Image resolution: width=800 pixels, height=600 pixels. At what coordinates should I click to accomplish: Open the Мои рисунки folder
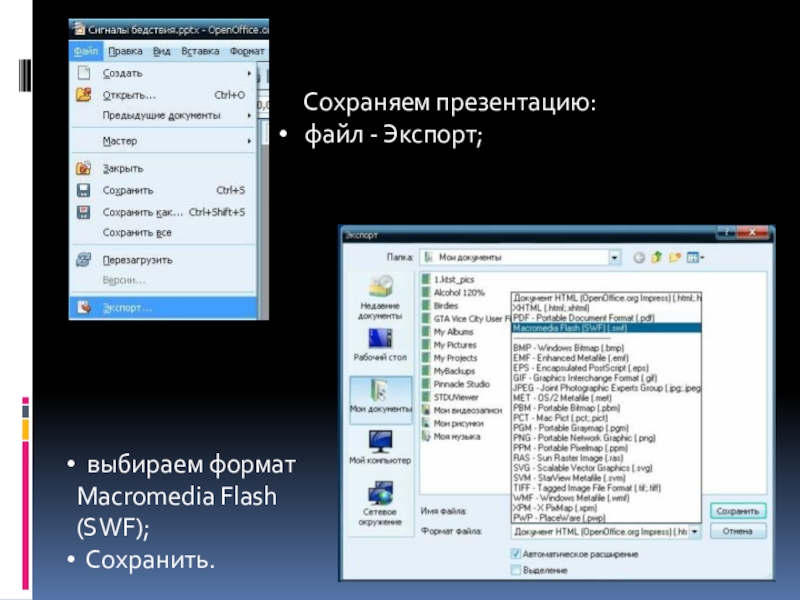pos(453,423)
